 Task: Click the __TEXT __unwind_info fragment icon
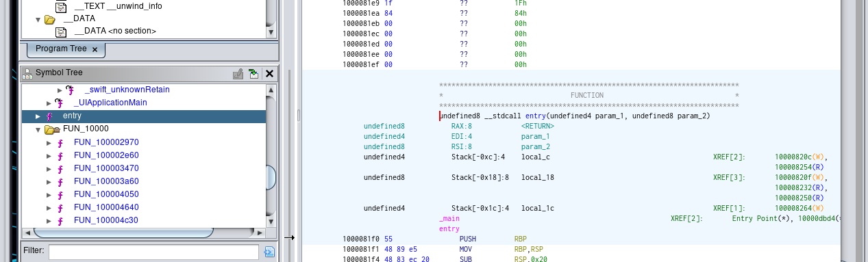coord(61,6)
